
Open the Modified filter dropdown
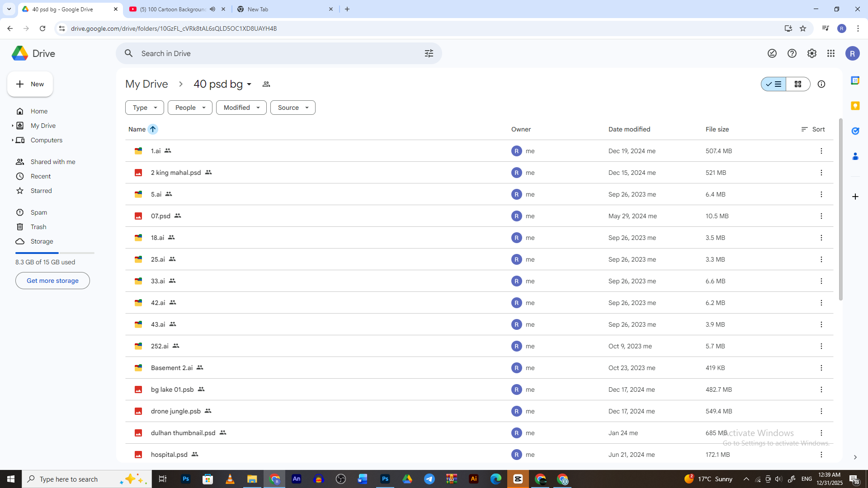point(241,108)
